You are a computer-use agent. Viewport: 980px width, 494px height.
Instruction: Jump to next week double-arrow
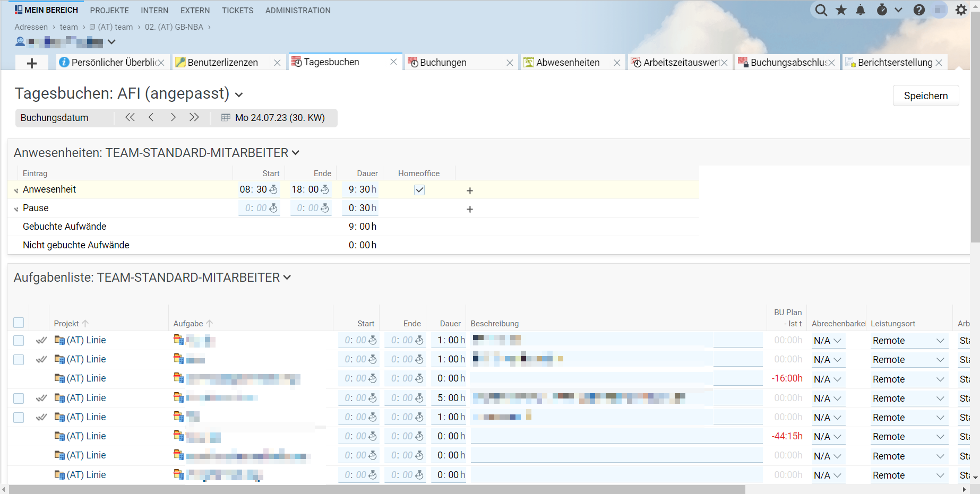(x=194, y=117)
